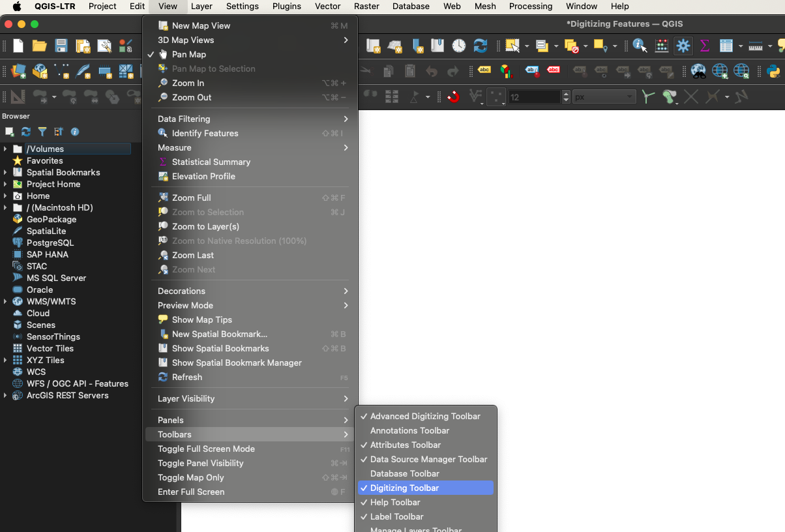Open the Decorations submenu
The height and width of the screenshot is (532, 785).
coord(250,291)
